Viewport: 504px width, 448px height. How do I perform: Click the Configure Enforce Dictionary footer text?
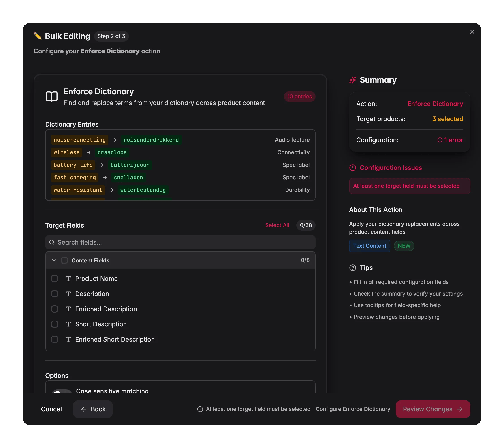[353, 409]
